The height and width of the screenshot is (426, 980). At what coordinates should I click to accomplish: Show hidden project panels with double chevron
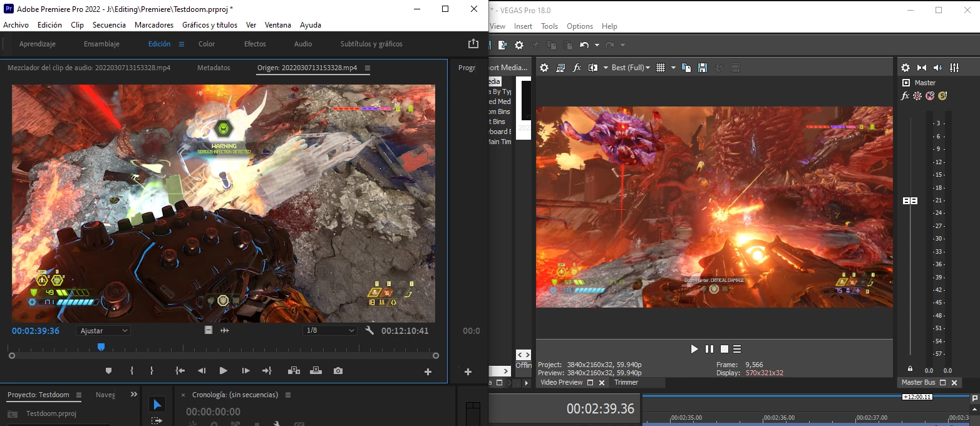click(x=133, y=395)
